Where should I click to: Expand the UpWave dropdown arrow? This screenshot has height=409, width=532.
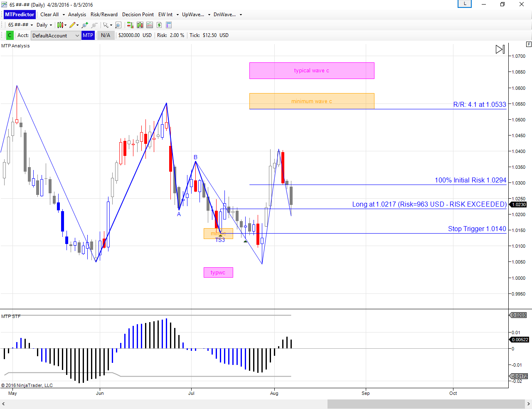209,15
